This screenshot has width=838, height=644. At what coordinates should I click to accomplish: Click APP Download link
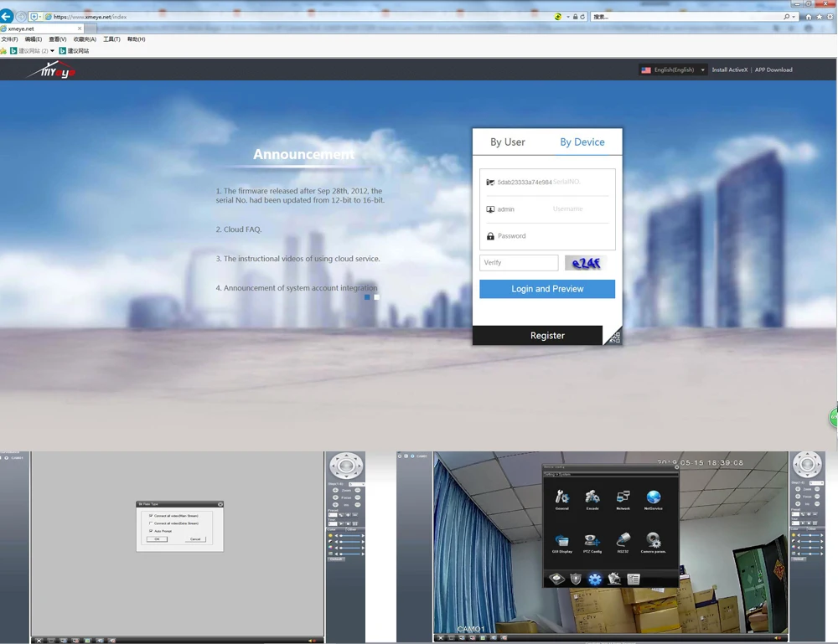coord(773,70)
